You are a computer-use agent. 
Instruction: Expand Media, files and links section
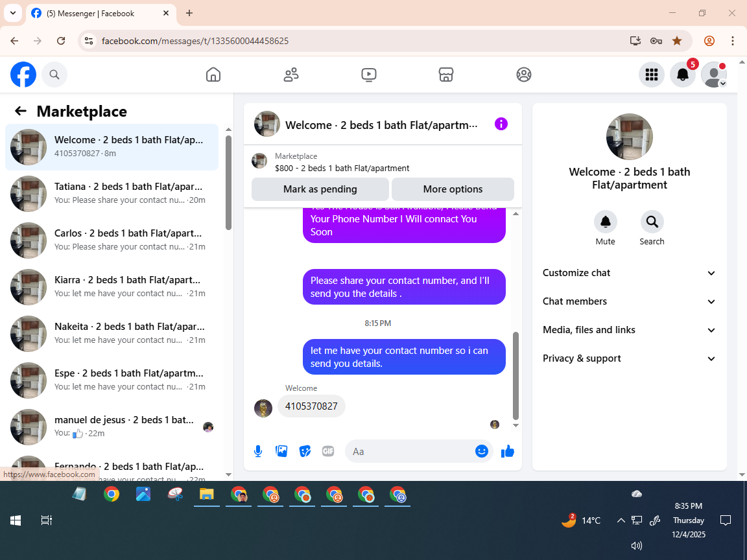(x=629, y=330)
